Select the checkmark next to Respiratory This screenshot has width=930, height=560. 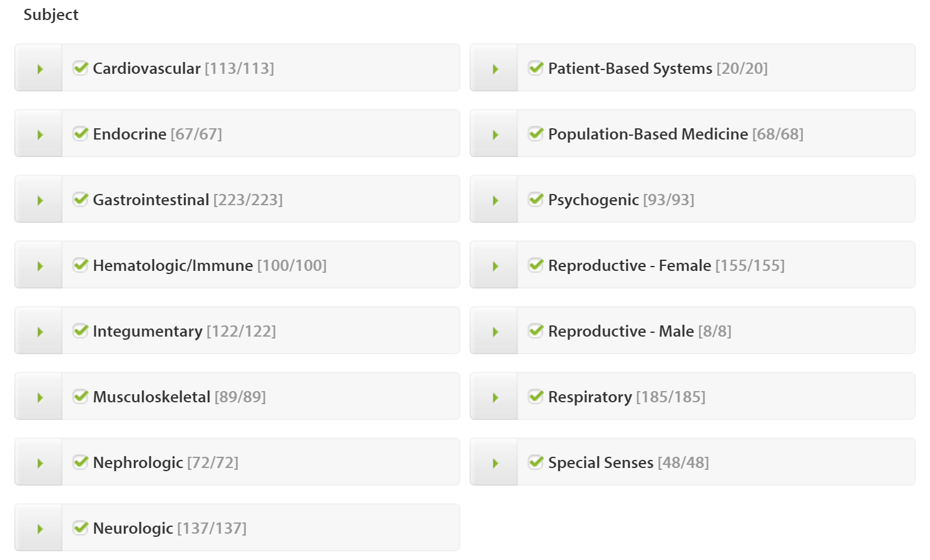[536, 396]
